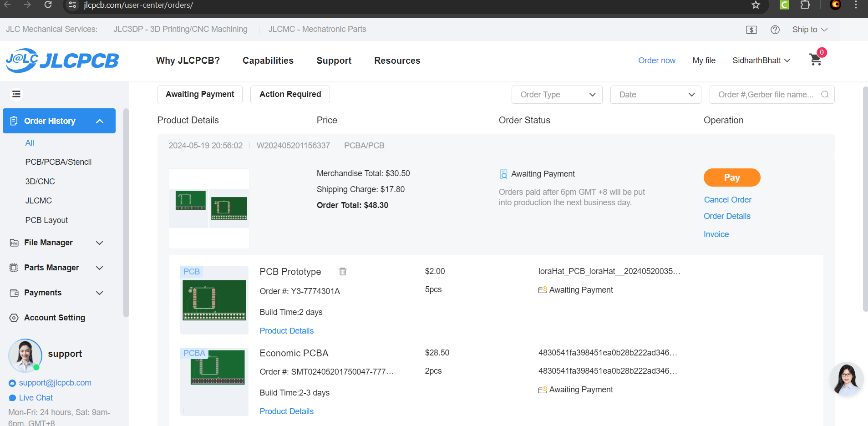
Task: Click order number W202405201156337
Action: tap(293, 146)
